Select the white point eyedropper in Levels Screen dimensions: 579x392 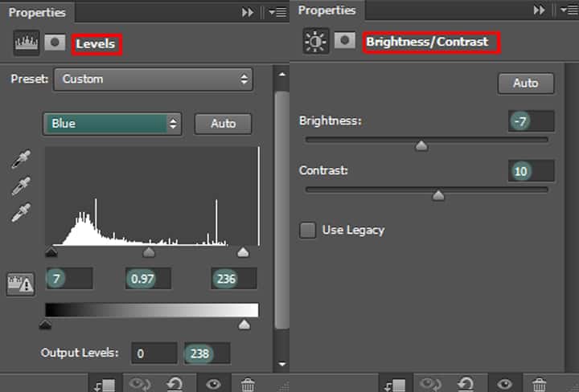(20, 213)
